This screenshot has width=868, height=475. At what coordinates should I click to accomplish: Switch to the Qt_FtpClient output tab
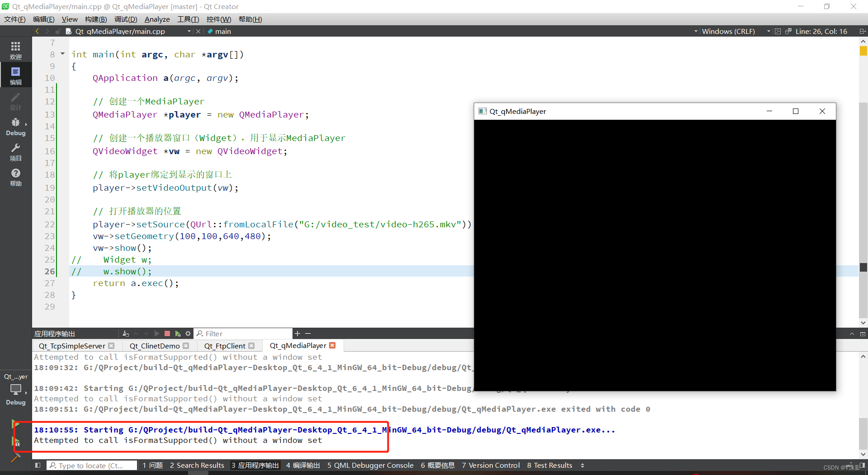pyautogui.click(x=225, y=346)
